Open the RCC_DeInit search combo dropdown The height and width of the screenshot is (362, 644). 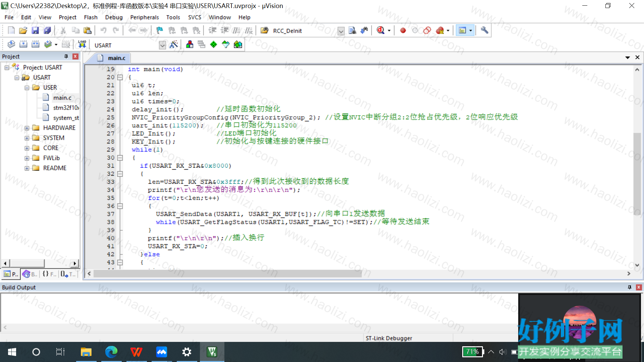pos(341,31)
